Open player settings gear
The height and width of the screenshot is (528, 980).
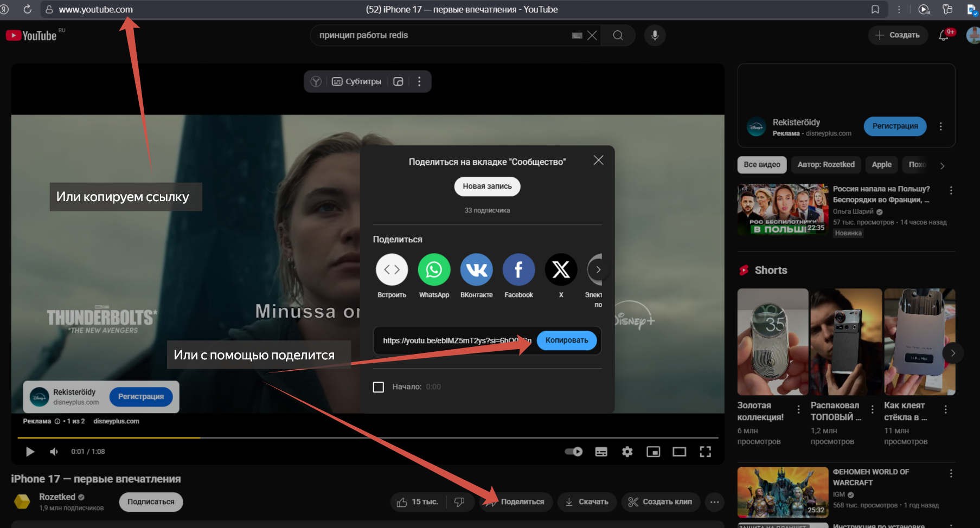(x=627, y=452)
